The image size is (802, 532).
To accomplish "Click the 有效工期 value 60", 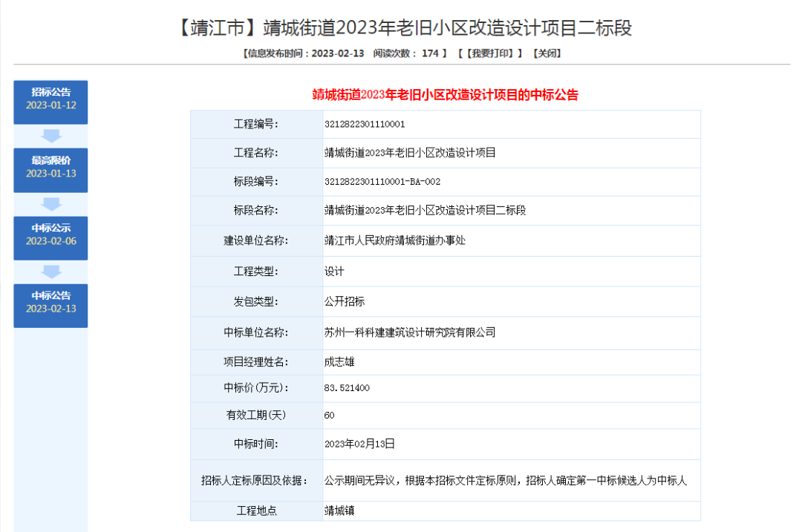I will [x=329, y=416].
